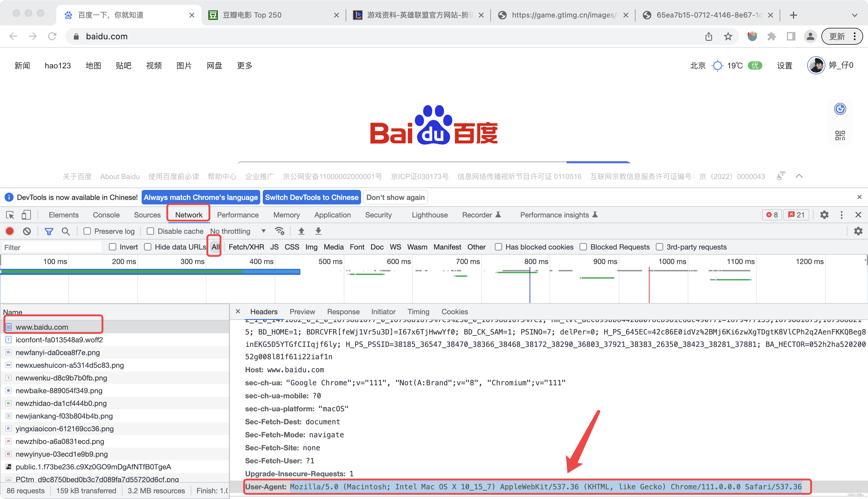Click the import HAR upload arrow
The width and height of the screenshot is (868, 499).
point(301,231)
